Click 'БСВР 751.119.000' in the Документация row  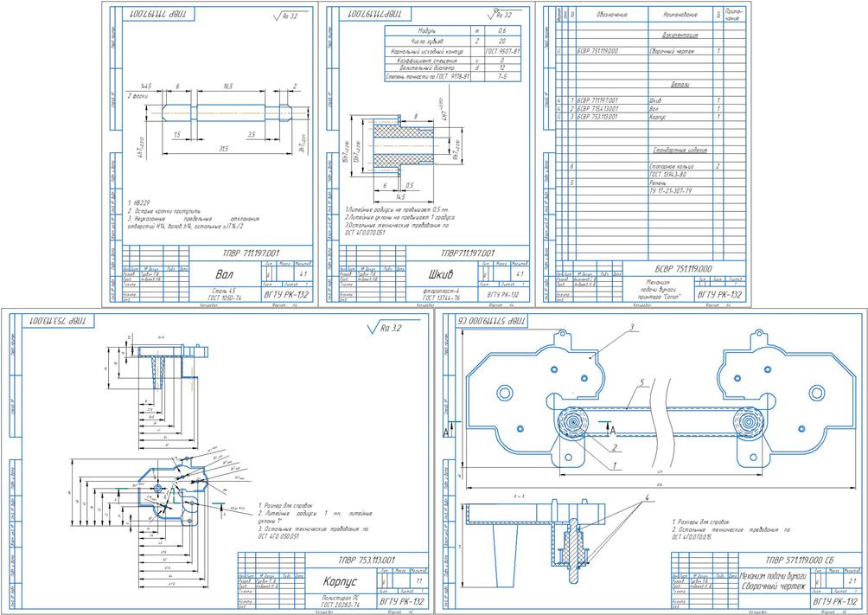click(597, 51)
